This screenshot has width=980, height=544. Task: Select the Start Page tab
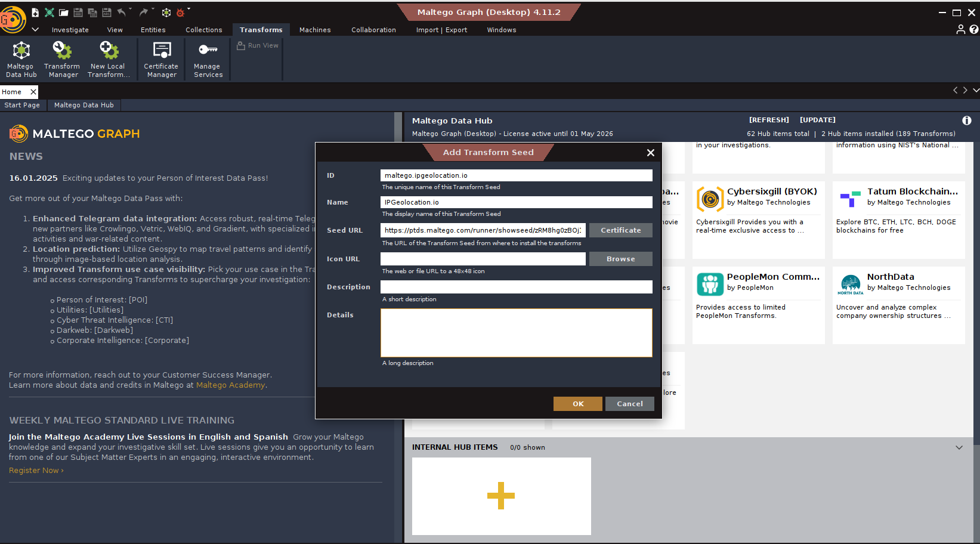tap(22, 105)
